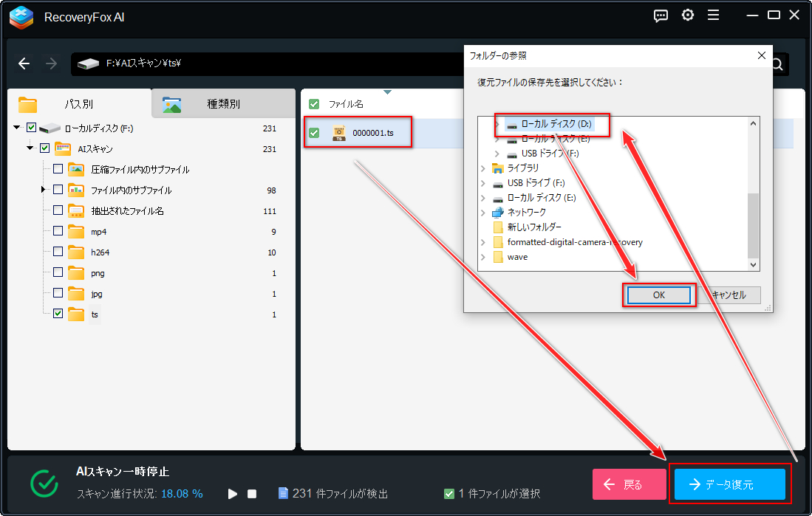
Task: Stop scan with the square button
Action: 252,494
